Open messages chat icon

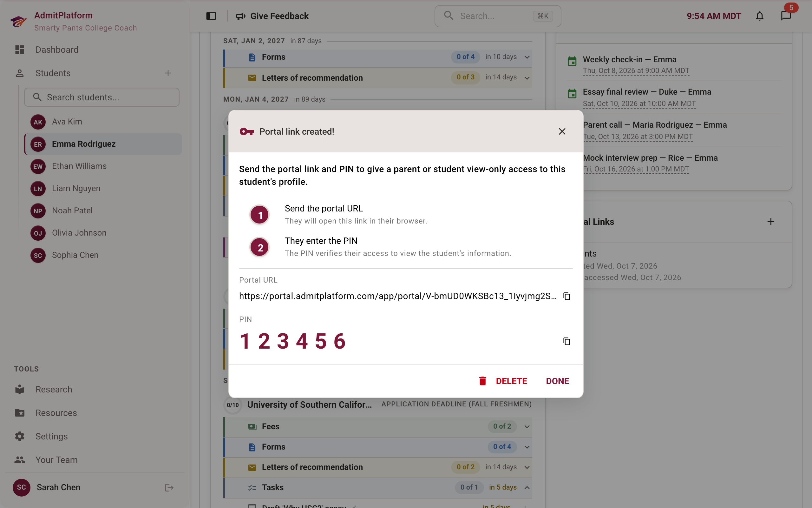pyautogui.click(x=786, y=16)
